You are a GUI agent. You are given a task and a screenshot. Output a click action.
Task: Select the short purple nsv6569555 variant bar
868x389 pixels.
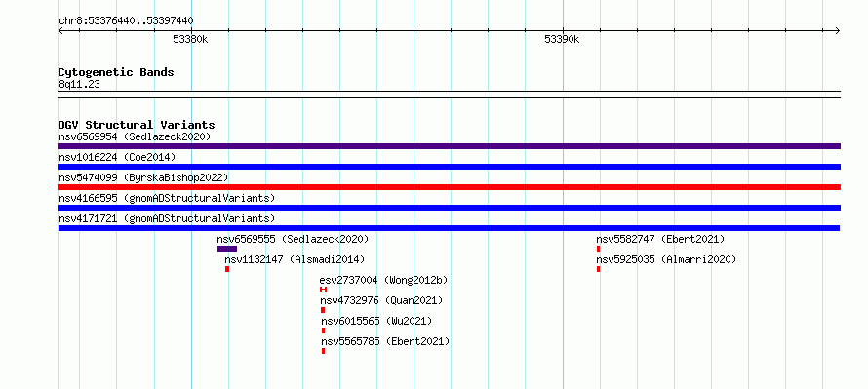(227, 249)
